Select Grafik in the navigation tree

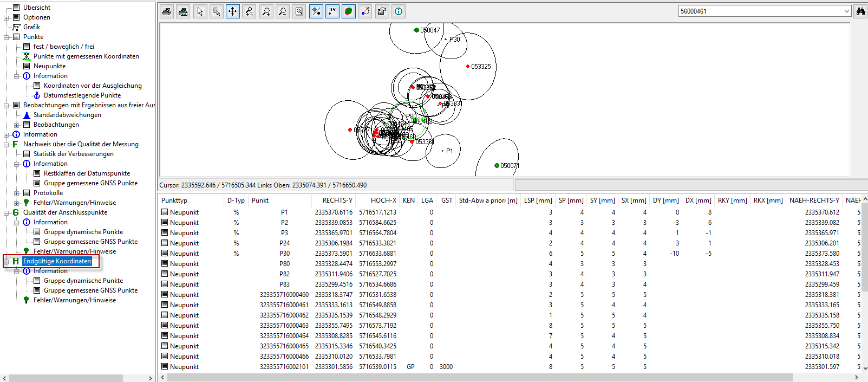[x=31, y=27]
